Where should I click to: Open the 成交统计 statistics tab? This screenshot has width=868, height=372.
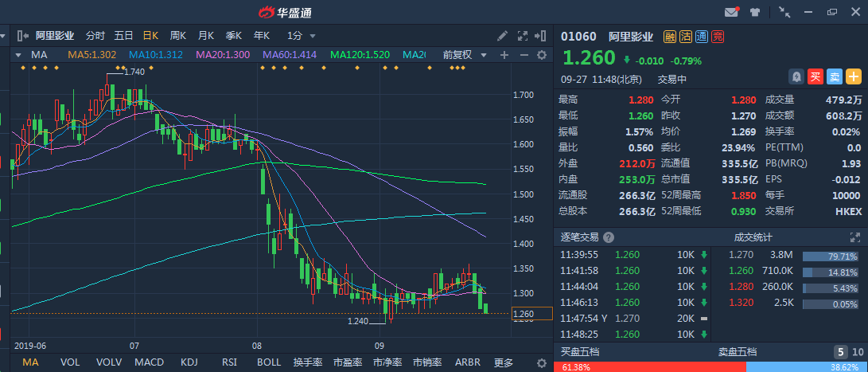point(753,237)
